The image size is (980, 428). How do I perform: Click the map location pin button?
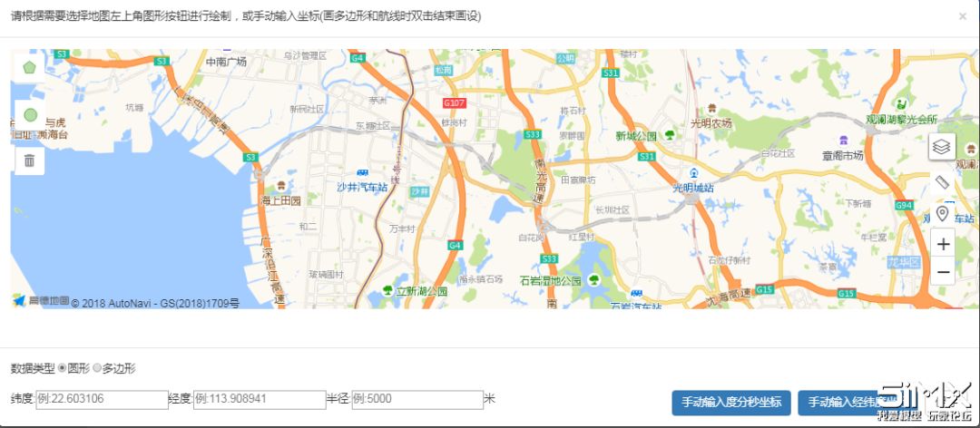(942, 214)
